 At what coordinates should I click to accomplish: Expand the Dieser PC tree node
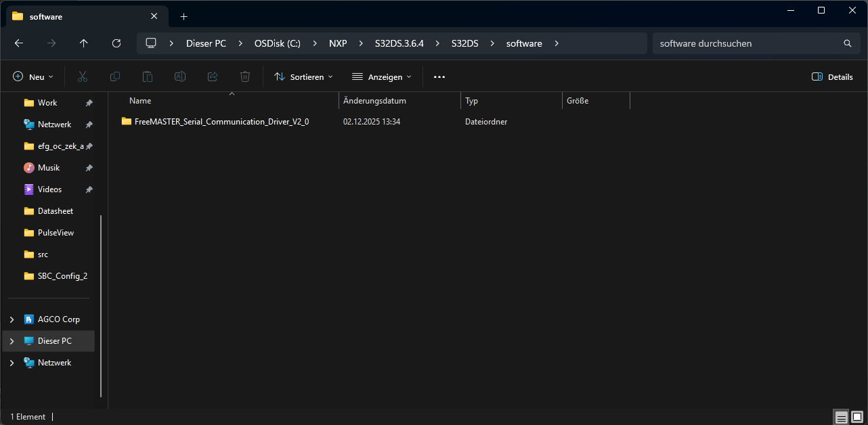pos(12,341)
